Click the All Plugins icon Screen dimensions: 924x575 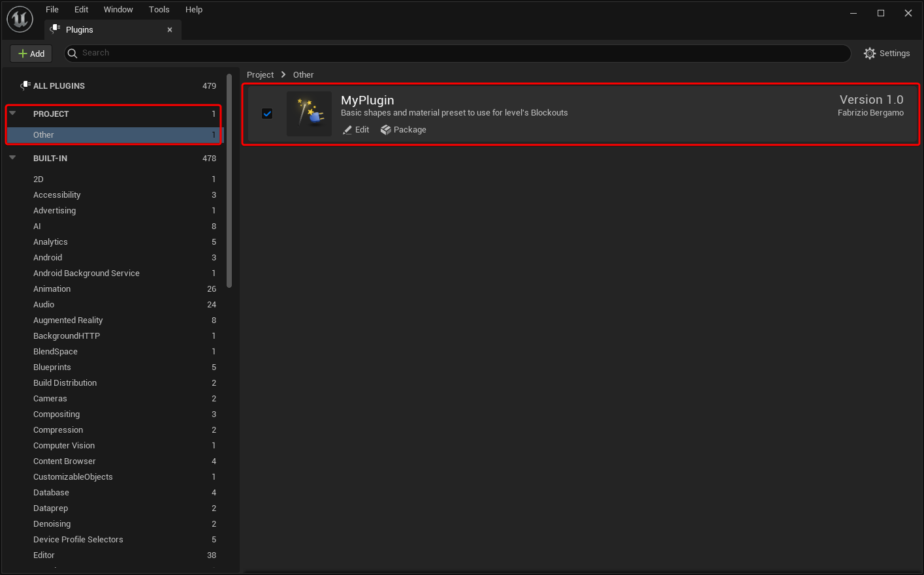coord(25,85)
